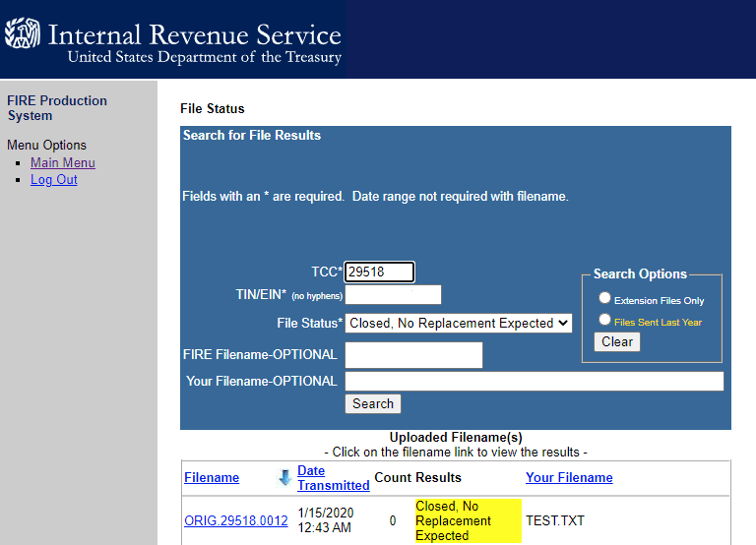Focus the FIRE Filename optional field
The image size is (756, 545).
[x=413, y=355]
